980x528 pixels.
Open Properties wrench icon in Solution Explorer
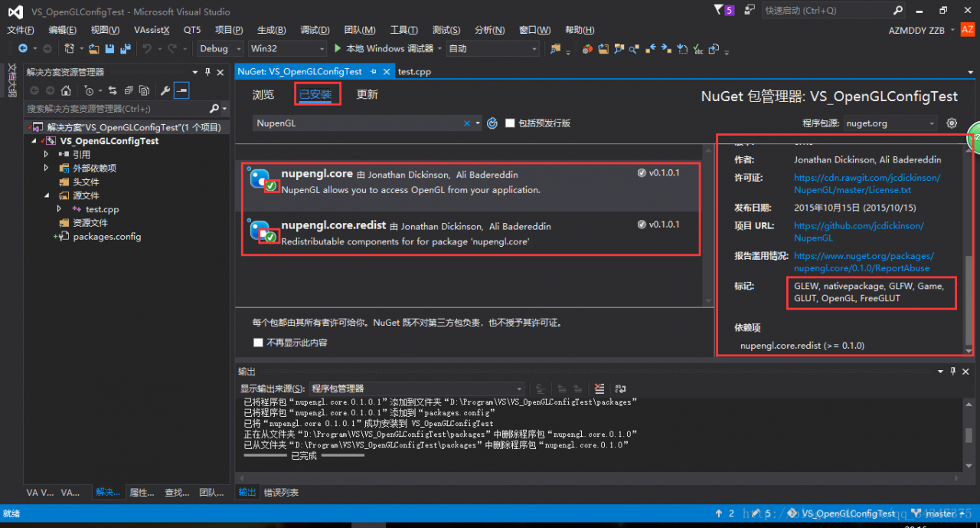[165, 90]
